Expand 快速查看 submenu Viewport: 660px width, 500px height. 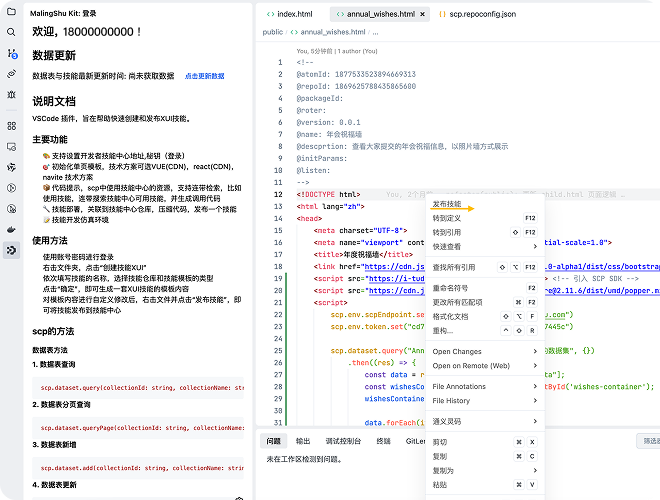tap(485, 246)
